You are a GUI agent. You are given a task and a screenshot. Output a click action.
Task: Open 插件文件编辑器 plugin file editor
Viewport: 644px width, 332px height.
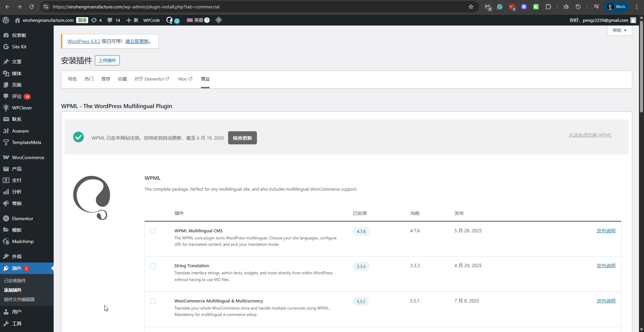click(x=19, y=299)
